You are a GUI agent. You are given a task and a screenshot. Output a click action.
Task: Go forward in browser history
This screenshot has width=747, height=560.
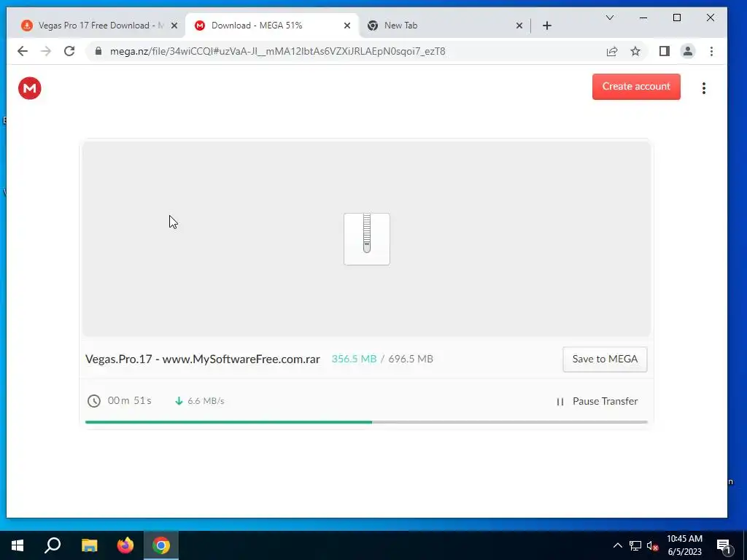pyautogui.click(x=46, y=52)
